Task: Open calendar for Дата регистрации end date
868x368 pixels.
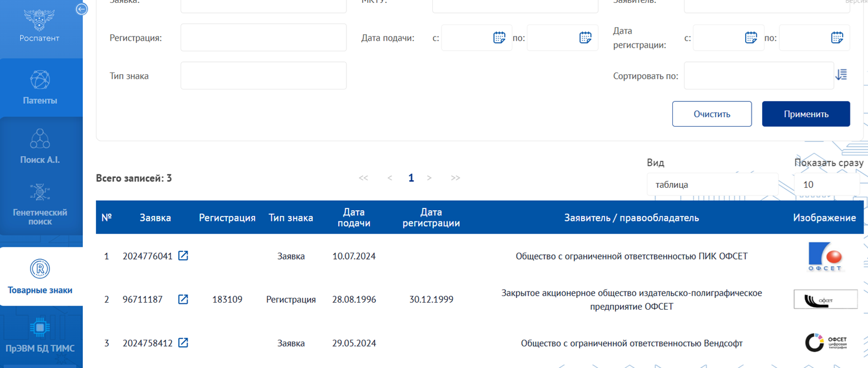Action: [837, 38]
